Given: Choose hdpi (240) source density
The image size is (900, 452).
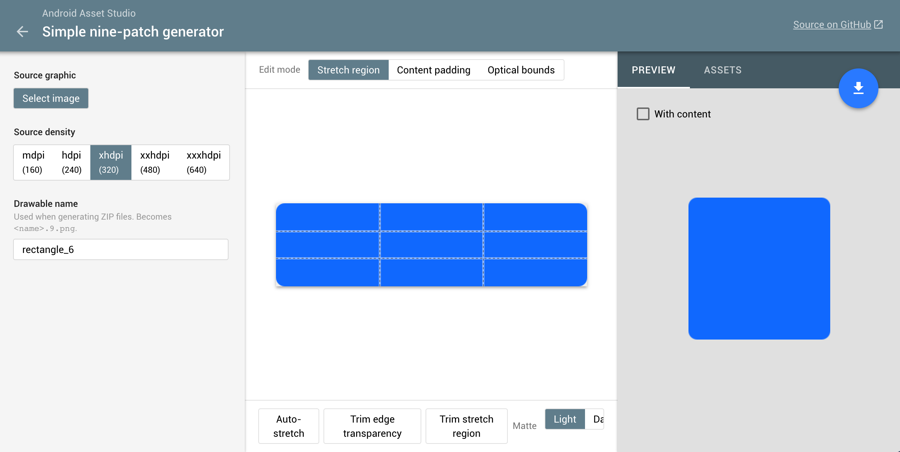Looking at the screenshot, I should pos(72,163).
